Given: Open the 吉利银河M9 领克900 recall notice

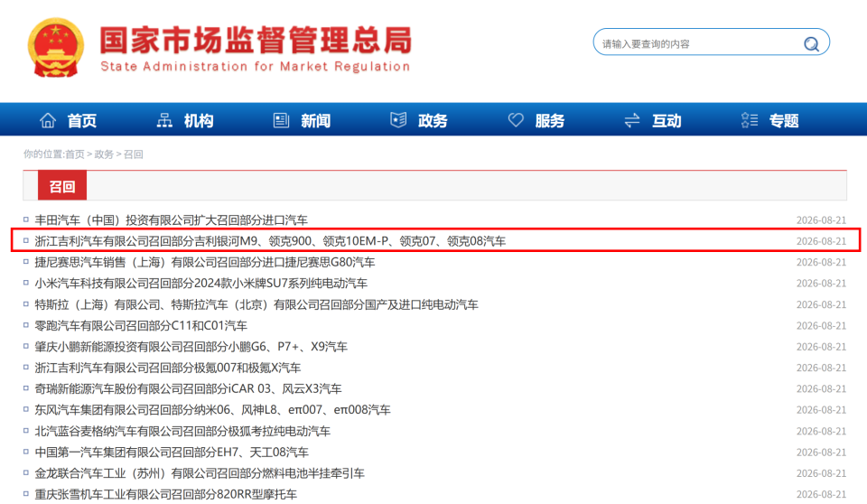Looking at the screenshot, I should point(270,241).
